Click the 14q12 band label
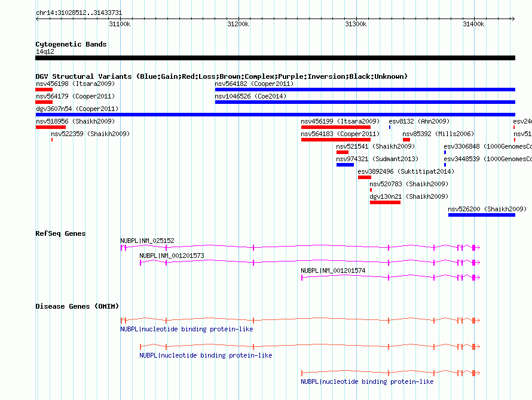The width and height of the screenshot is (532, 400). tap(45, 51)
